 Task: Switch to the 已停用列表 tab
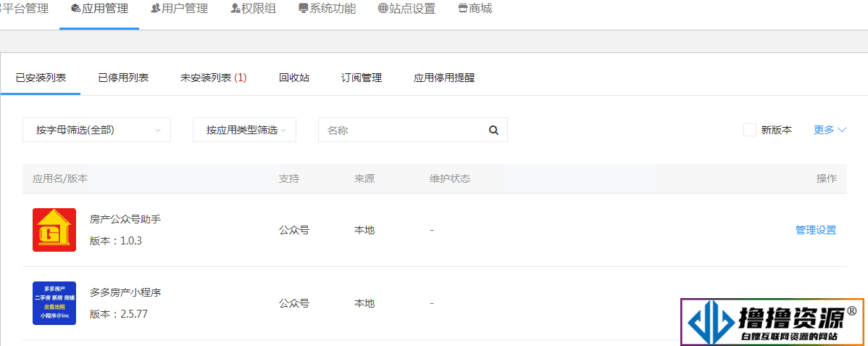coord(123,78)
